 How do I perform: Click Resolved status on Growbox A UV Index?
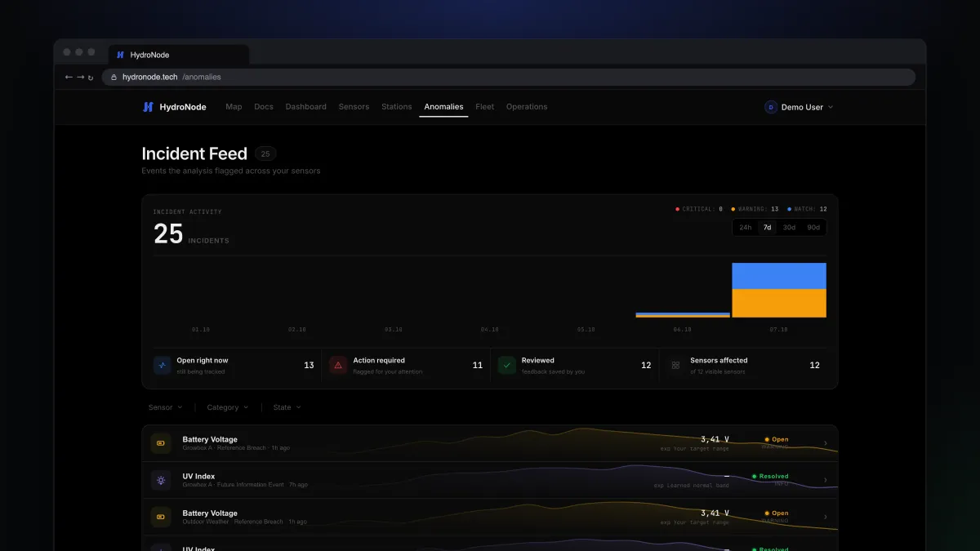click(x=770, y=476)
